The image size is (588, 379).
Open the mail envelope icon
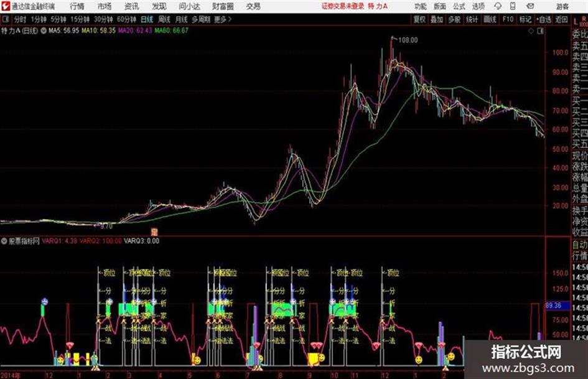[530, 6]
